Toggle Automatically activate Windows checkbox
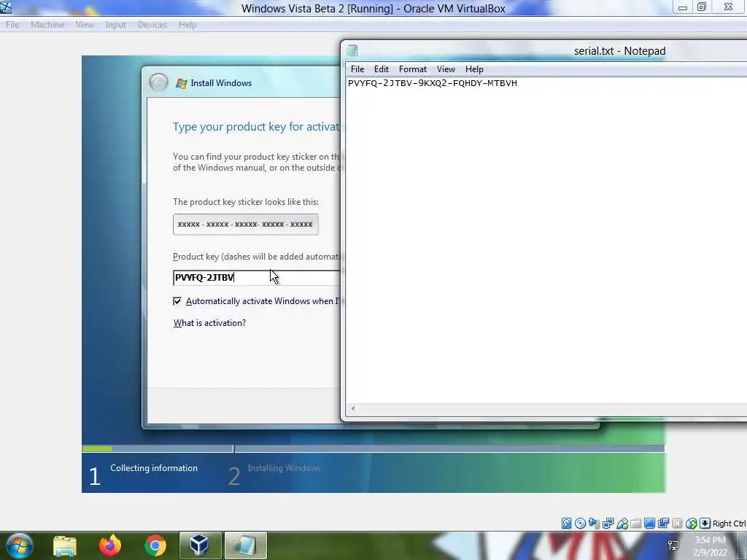The height and width of the screenshot is (560, 747). coord(177,301)
